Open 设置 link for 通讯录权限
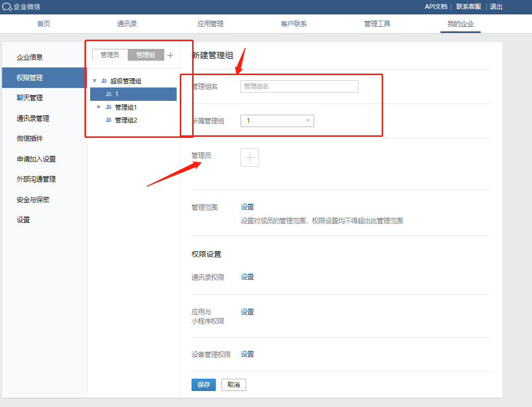The height and width of the screenshot is (407, 532). 247,277
